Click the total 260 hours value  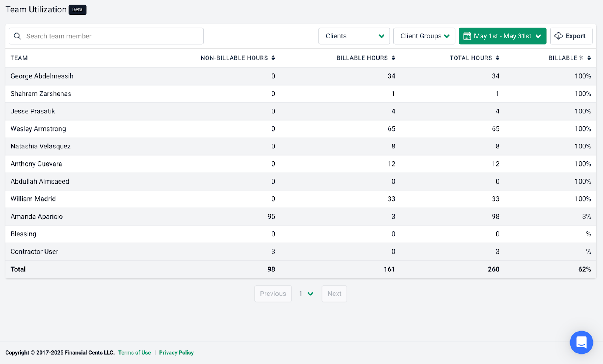point(494,269)
